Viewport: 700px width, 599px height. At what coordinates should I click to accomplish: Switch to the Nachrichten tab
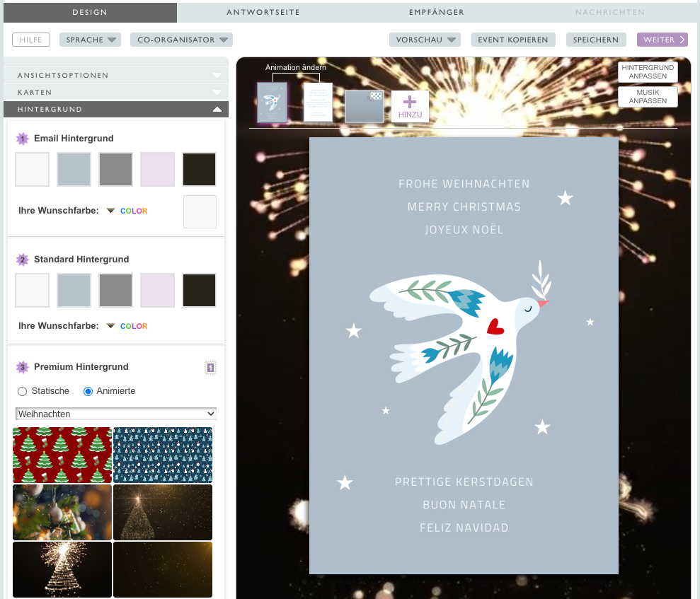click(610, 13)
